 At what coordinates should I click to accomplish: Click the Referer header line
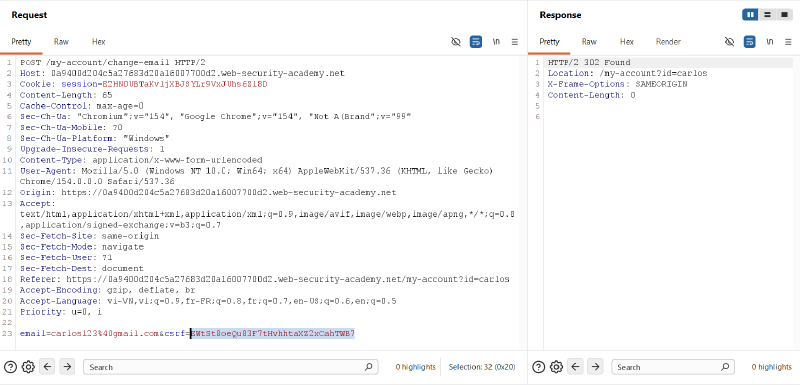click(x=264, y=279)
